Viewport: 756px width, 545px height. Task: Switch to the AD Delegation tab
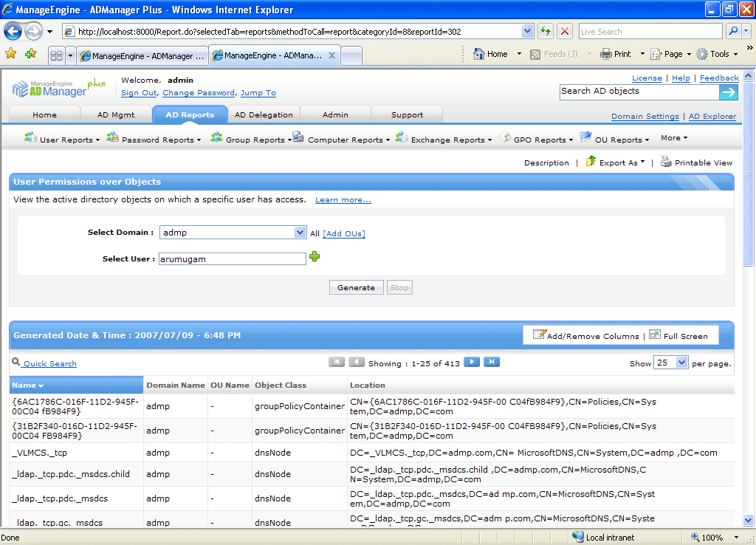(264, 114)
